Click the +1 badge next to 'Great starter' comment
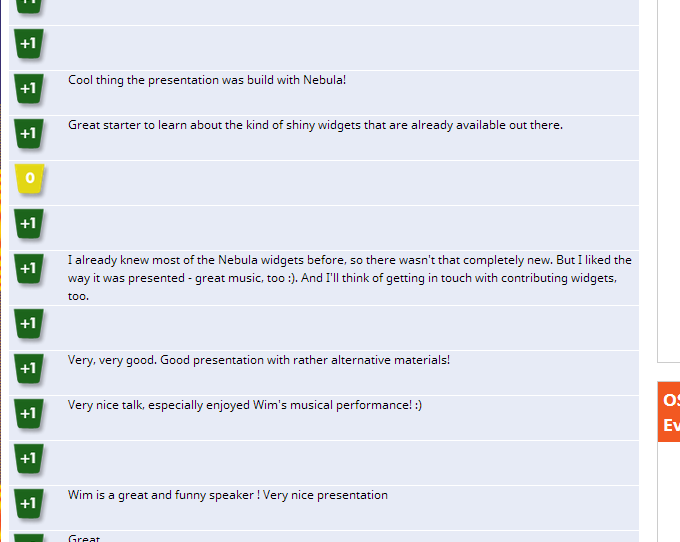This screenshot has width=680, height=542. coord(28,133)
